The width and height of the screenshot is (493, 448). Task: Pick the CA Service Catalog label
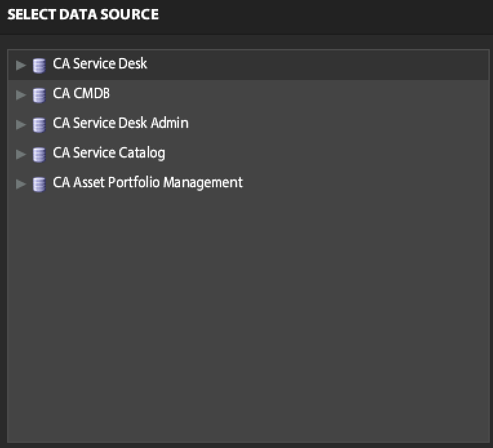109,153
